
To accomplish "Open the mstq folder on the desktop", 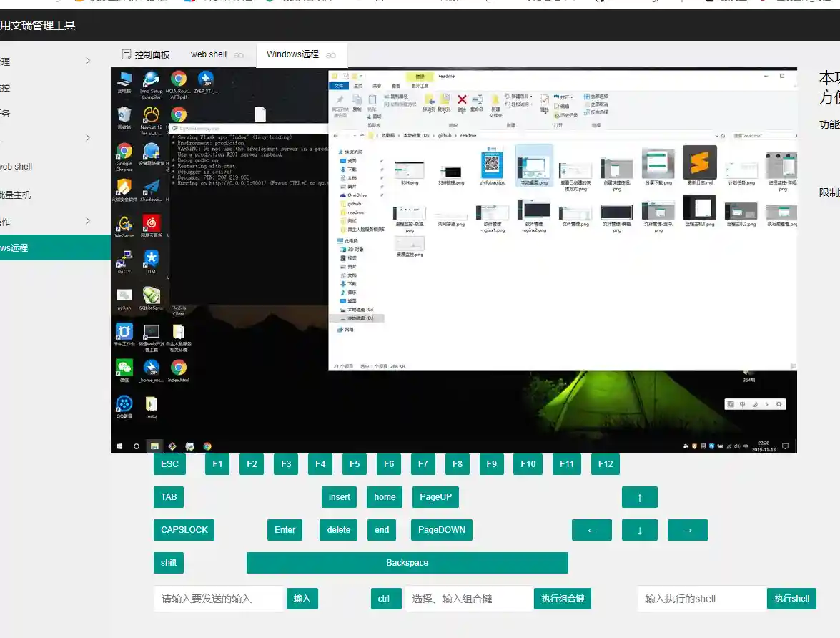I will 151,407.
